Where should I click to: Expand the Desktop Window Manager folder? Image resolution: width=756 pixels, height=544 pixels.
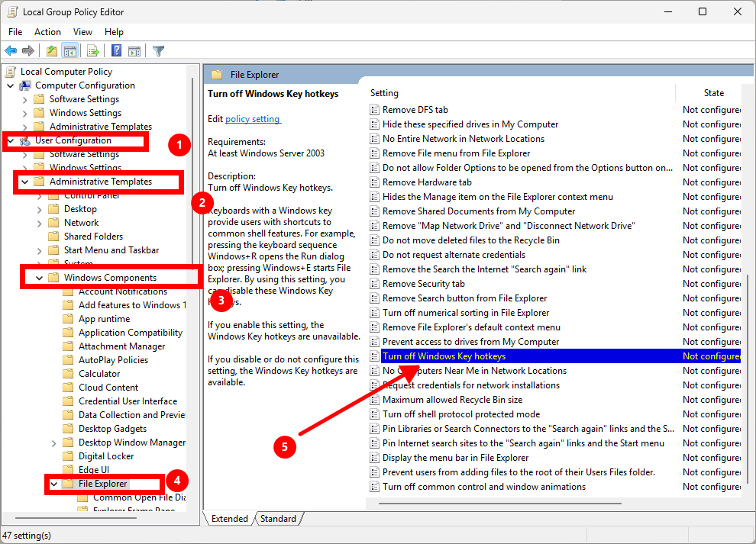pyautogui.click(x=54, y=443)
